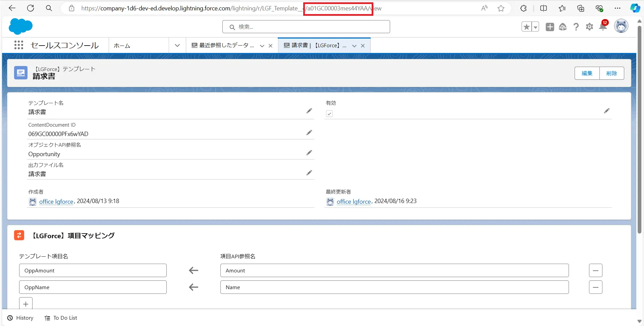Click the OppName template field input
644x326 pixels.
coord(93,287)
